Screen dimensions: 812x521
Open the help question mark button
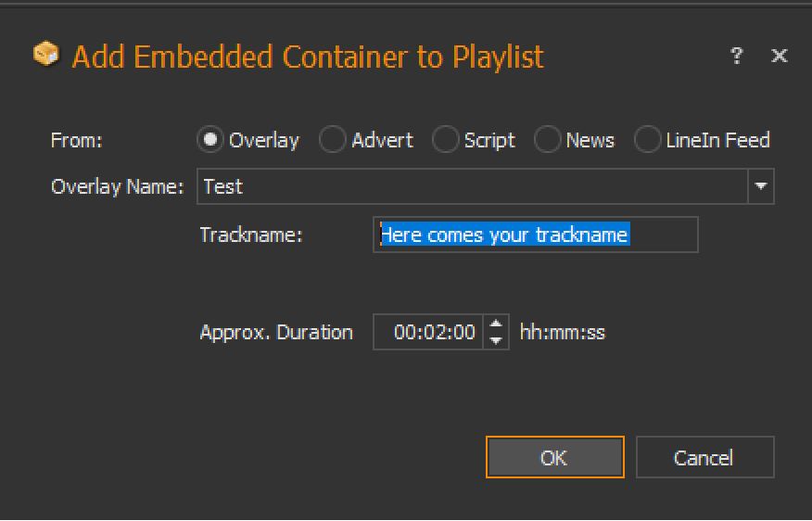737,57
